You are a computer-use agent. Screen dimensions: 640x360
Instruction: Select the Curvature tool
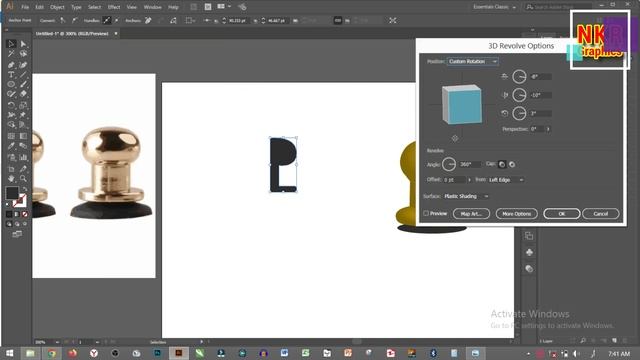(23, 64)
